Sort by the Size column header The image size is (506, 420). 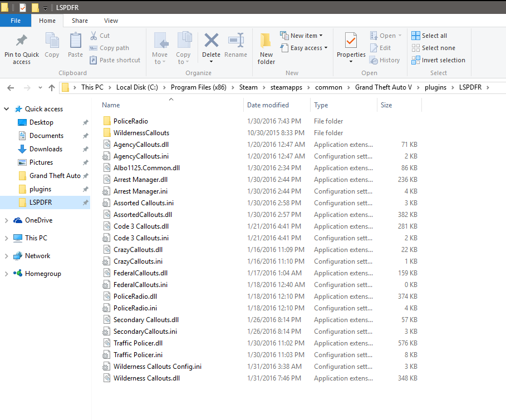point(399,105)
